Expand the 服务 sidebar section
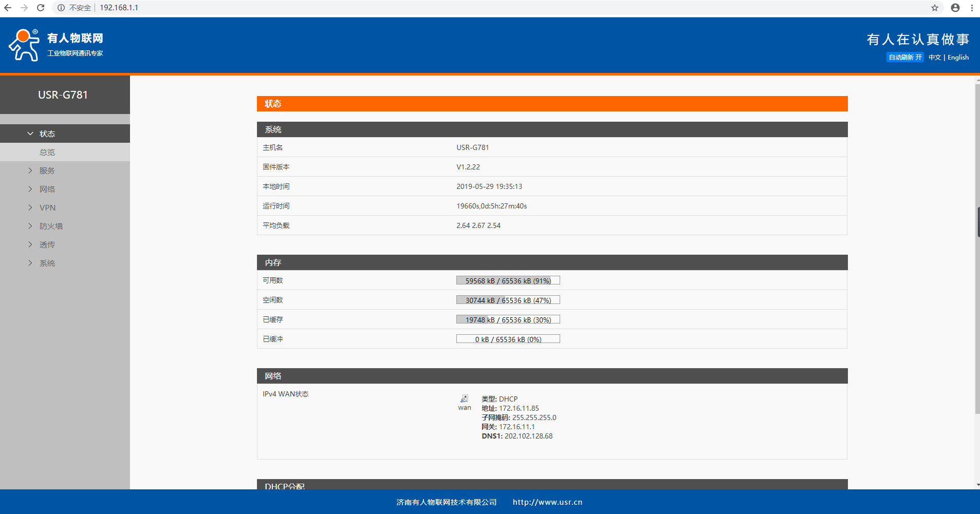 [x=47, y=170]
